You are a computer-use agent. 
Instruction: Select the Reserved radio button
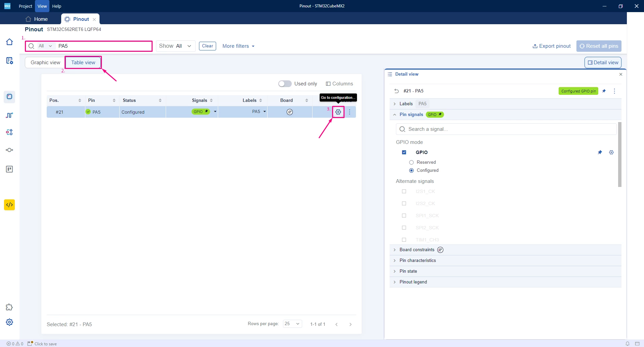[411, 162]
